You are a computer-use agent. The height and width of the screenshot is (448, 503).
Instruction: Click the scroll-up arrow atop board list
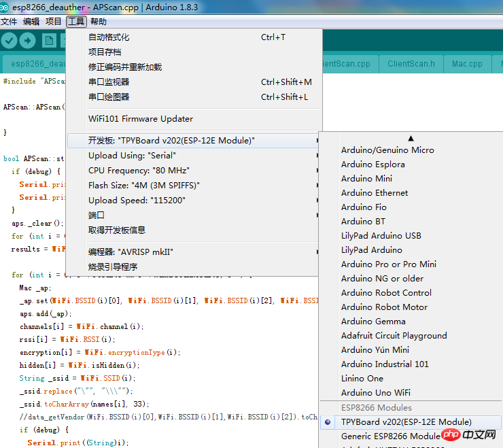coord(411,138)
